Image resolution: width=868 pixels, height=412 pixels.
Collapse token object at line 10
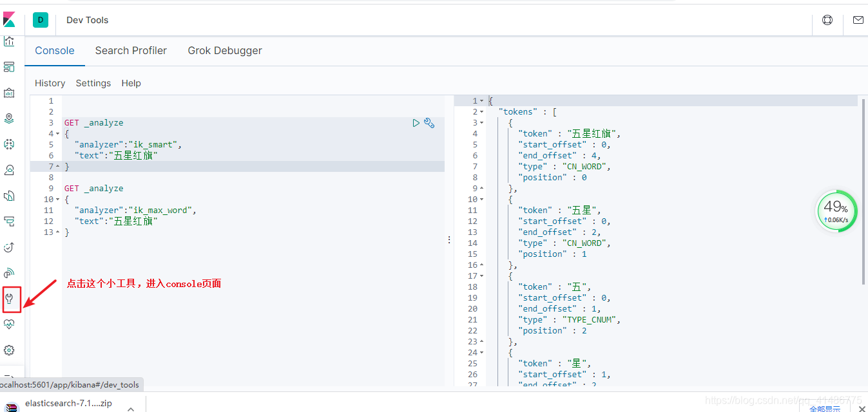click(x=481, y=200)
